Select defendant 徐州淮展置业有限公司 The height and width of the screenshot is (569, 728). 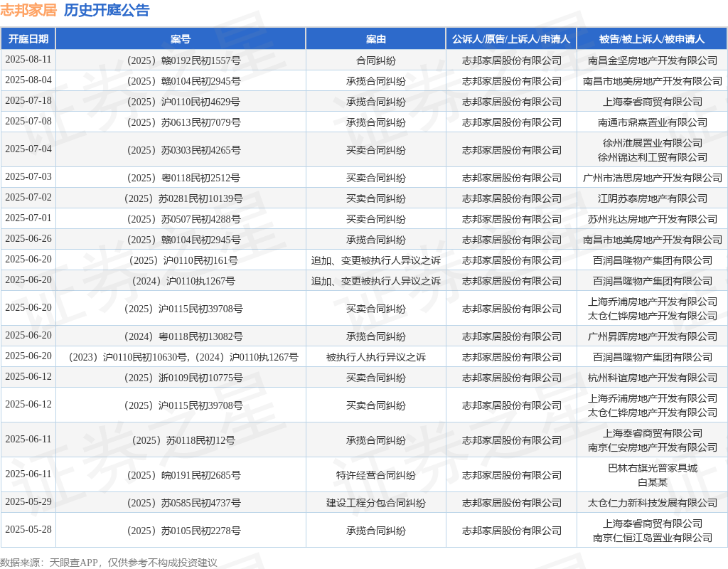[653, 143]
